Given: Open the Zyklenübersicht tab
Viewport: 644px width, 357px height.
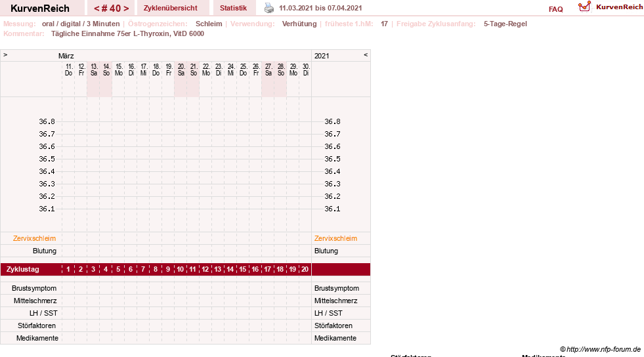Looking at the screenshot, I should 171,9.
